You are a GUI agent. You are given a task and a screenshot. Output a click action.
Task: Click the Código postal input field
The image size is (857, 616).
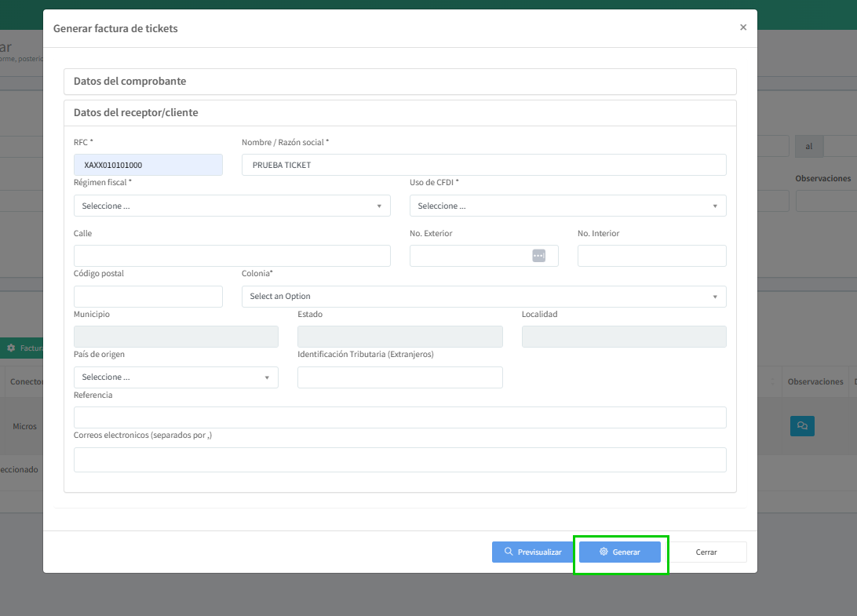coord(148,297)
